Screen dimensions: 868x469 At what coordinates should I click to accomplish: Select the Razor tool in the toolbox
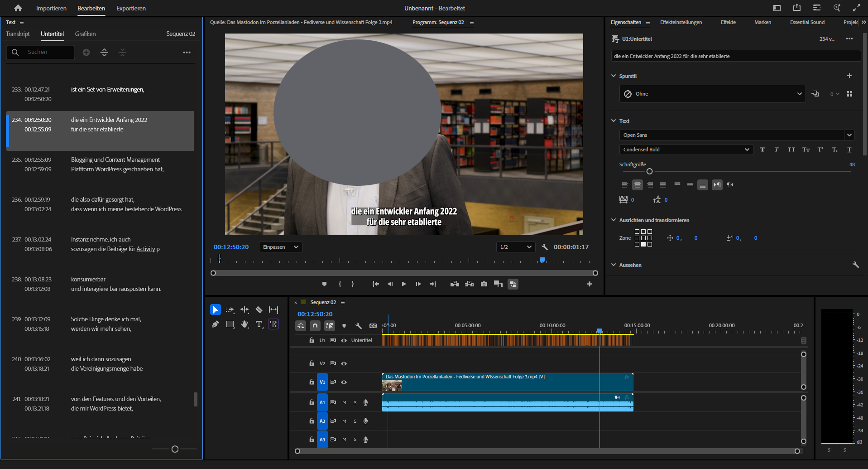(x=259, y=309)
